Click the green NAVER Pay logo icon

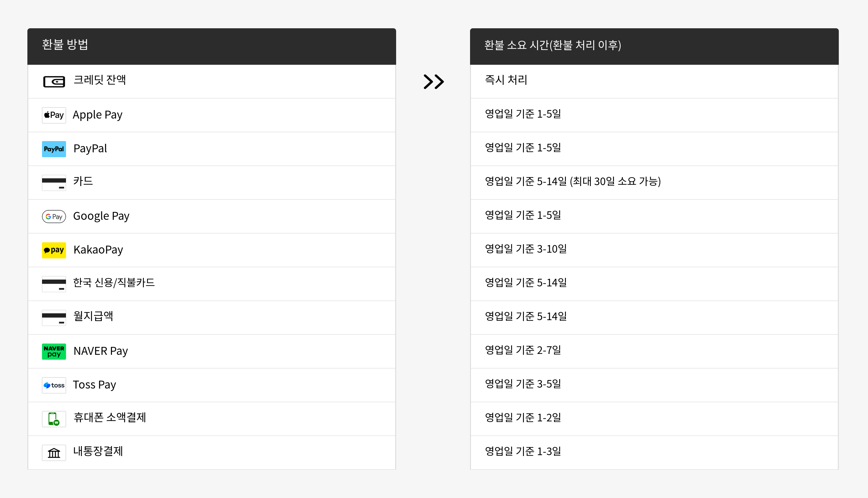point(54,351)
